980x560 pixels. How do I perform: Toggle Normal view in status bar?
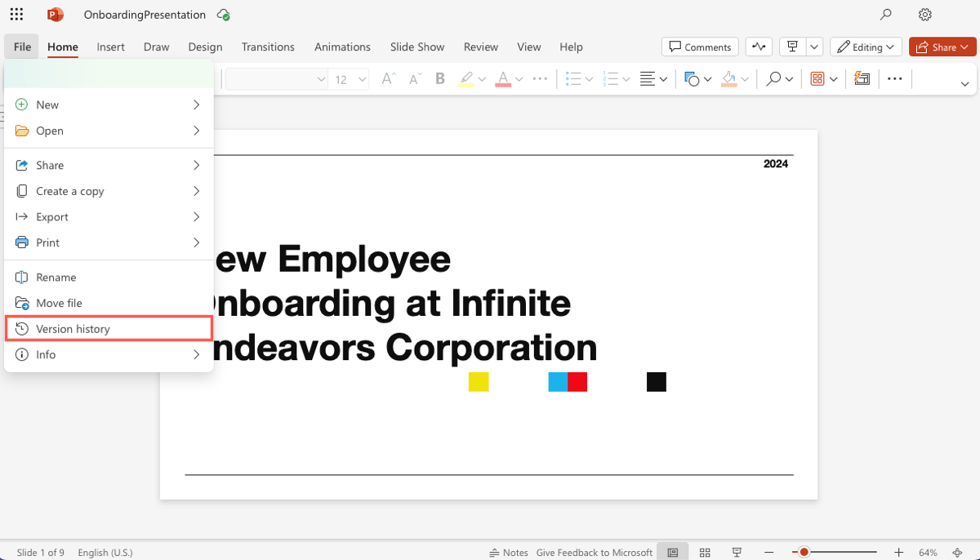pos(673,553)
